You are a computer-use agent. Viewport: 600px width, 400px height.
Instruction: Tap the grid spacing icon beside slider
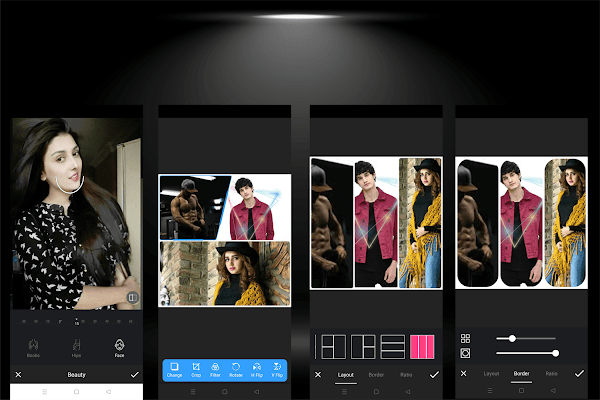pyautogui.click(x=465, y=338)
